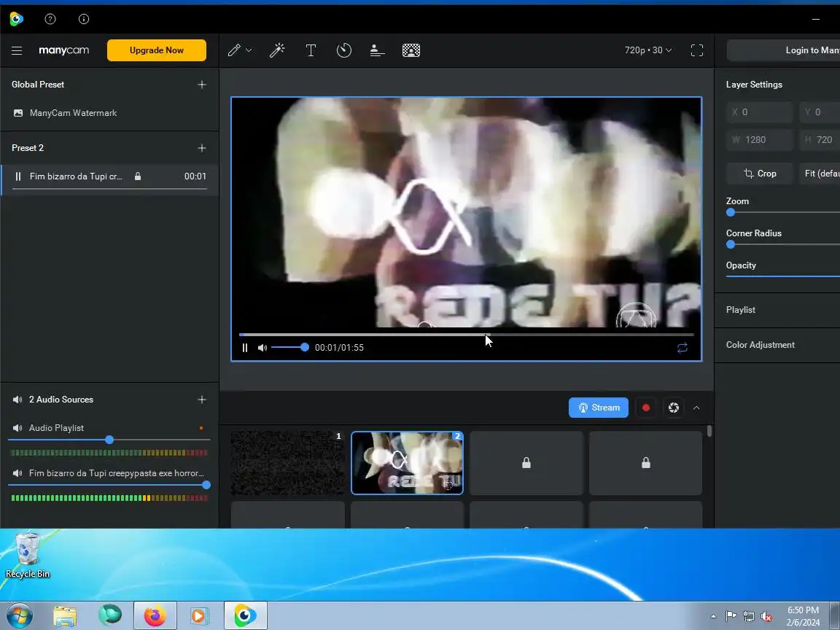840x630 pixels.
Task: Open the hamburger main menu
Action: pyautogui.click(x=17, y=50)
